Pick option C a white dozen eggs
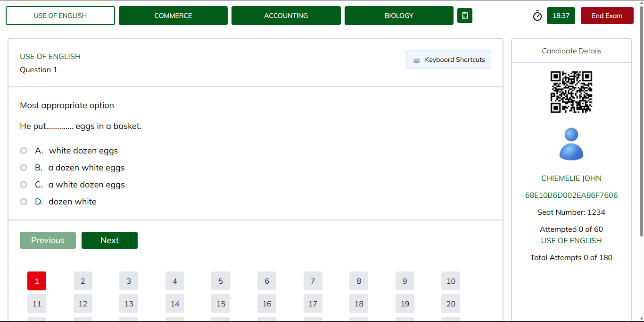644x322 pixels. pos(24,185)
